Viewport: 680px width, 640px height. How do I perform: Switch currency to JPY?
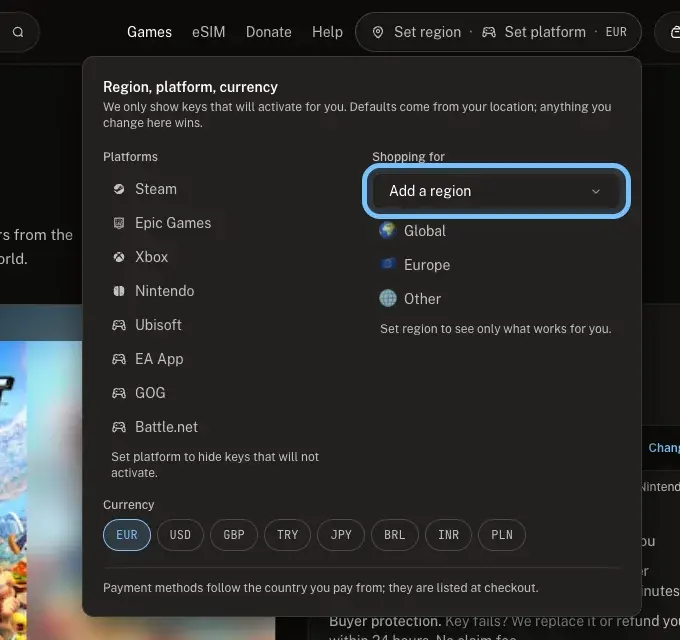(341, 535)
